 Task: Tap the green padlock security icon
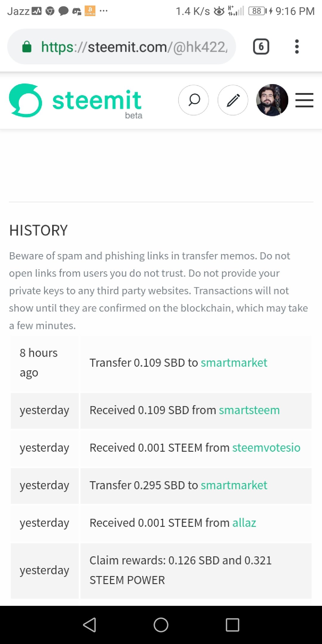pyautogui.click(x=27, y=47)
